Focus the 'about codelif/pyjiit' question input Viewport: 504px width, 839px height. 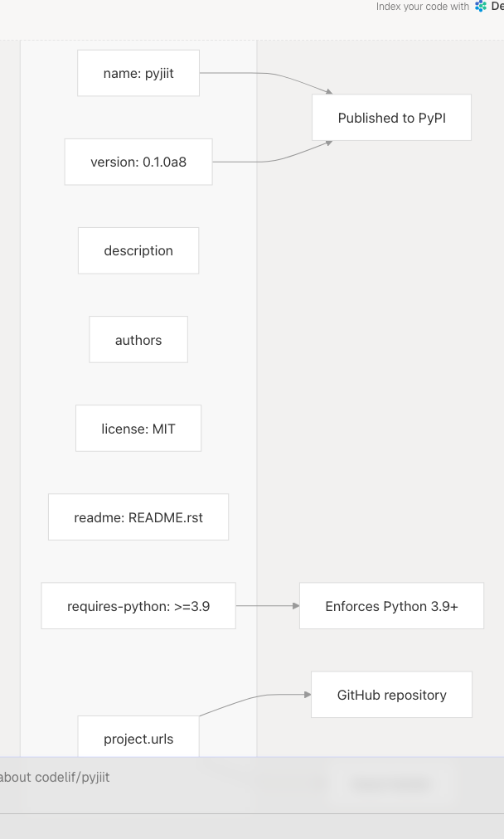(124, 778)
